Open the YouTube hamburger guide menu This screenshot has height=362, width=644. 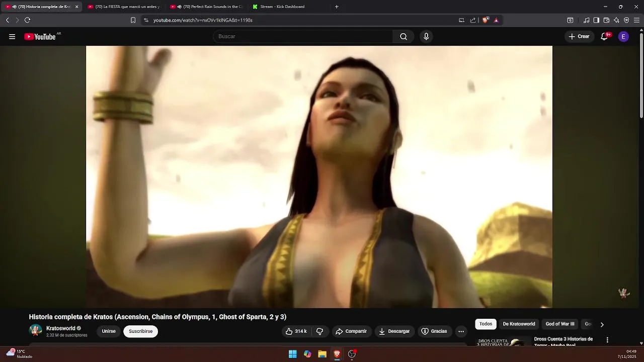coord(12,37)
